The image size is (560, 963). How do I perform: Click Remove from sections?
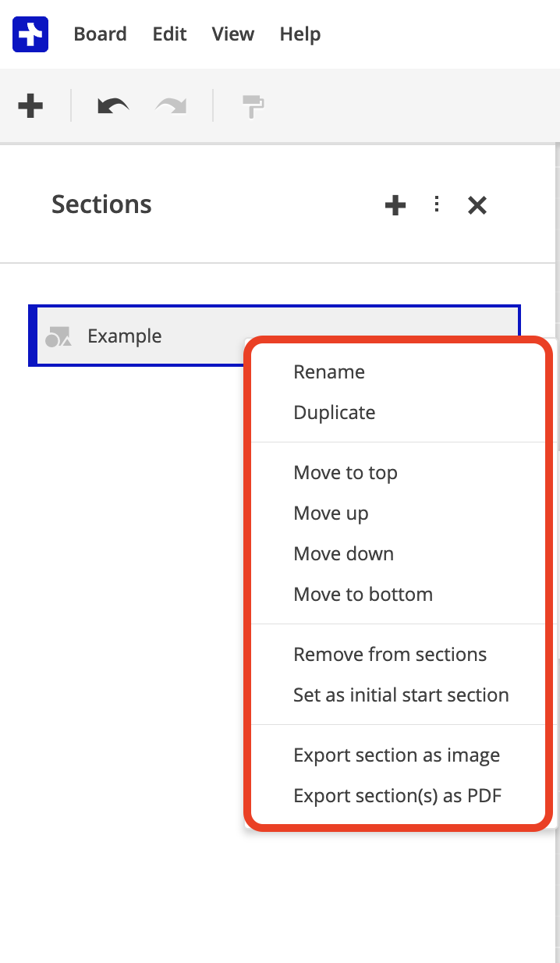click(x=390, y=655)
